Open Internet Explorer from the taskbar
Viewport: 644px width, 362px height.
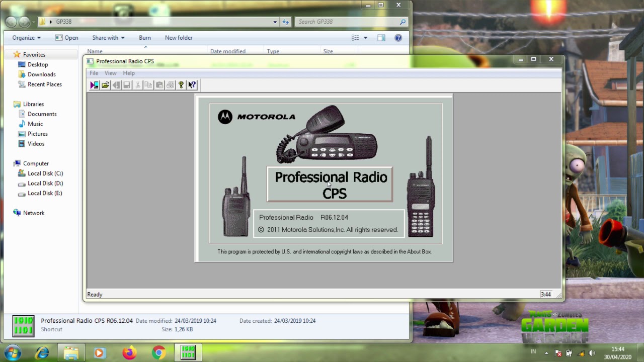[x=42, y=353]
